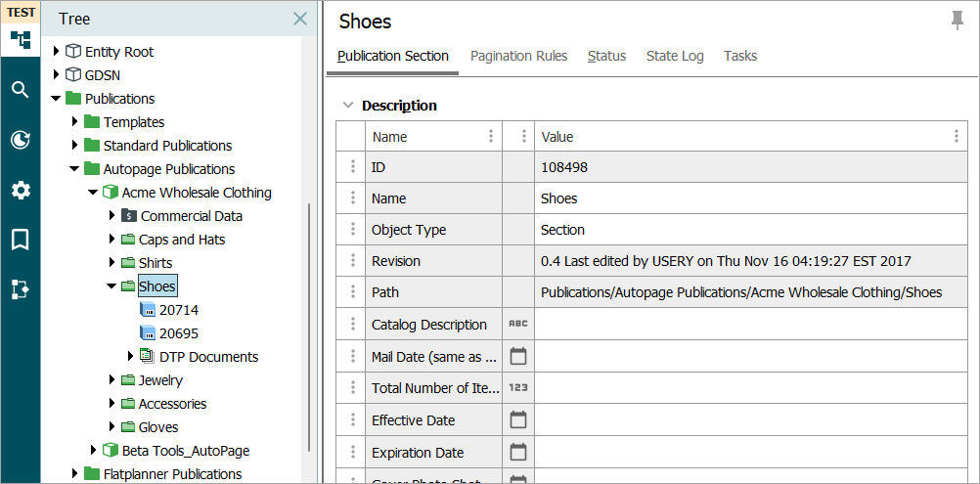Close the Tree panel
980x484 pixels.
tap(300, 19)
